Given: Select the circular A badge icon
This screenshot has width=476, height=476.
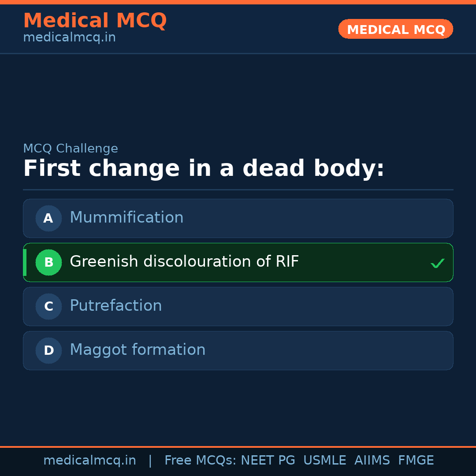Looking at the screenshot, I should tap(48, 218).
